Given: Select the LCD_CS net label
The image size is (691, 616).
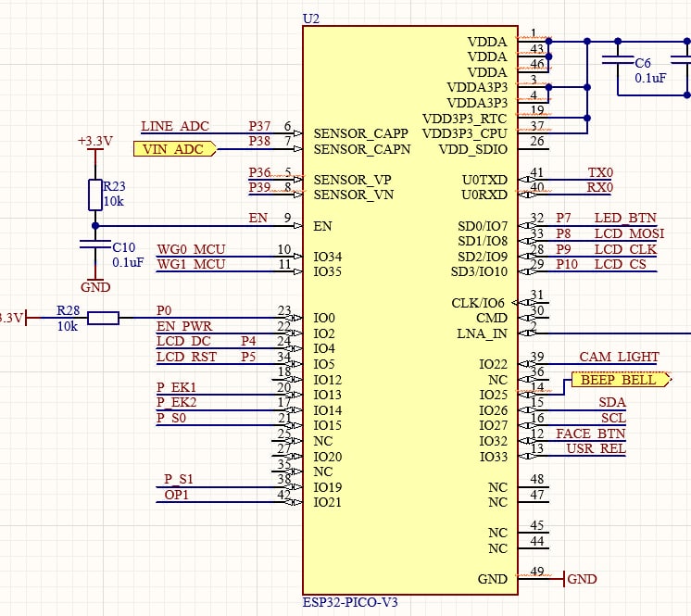Looking at the screenshot, I should (620, 264).
